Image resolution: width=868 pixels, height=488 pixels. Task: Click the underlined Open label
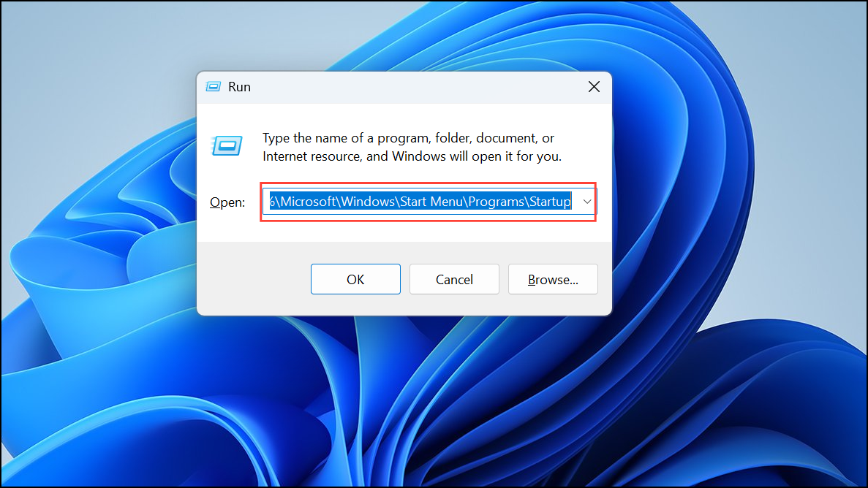click(227, 202)
